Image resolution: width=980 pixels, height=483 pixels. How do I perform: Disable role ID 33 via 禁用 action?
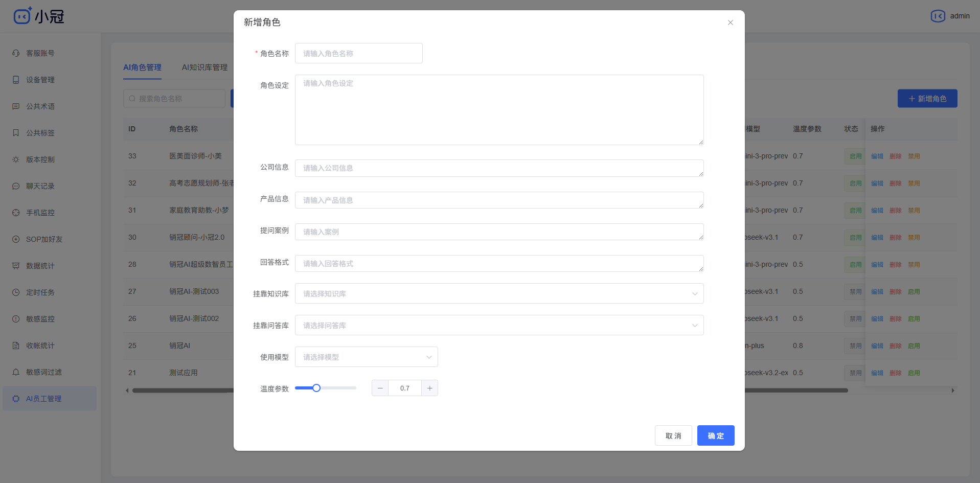tap(914, 156)
